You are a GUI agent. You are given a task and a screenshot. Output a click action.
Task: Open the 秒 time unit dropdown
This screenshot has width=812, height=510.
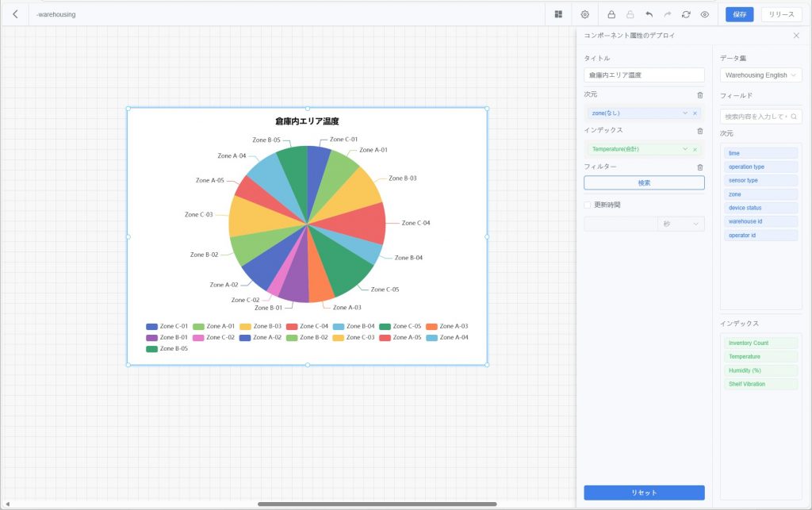[681, 224]
